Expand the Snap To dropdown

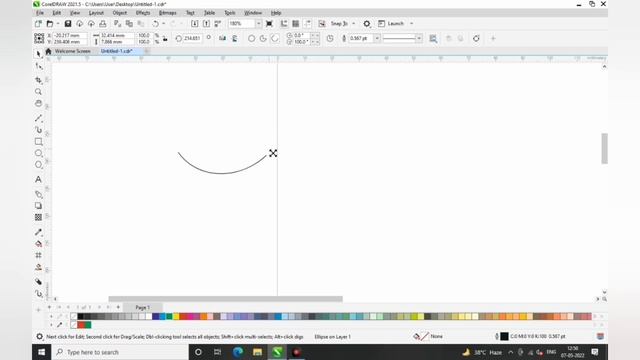353,24
